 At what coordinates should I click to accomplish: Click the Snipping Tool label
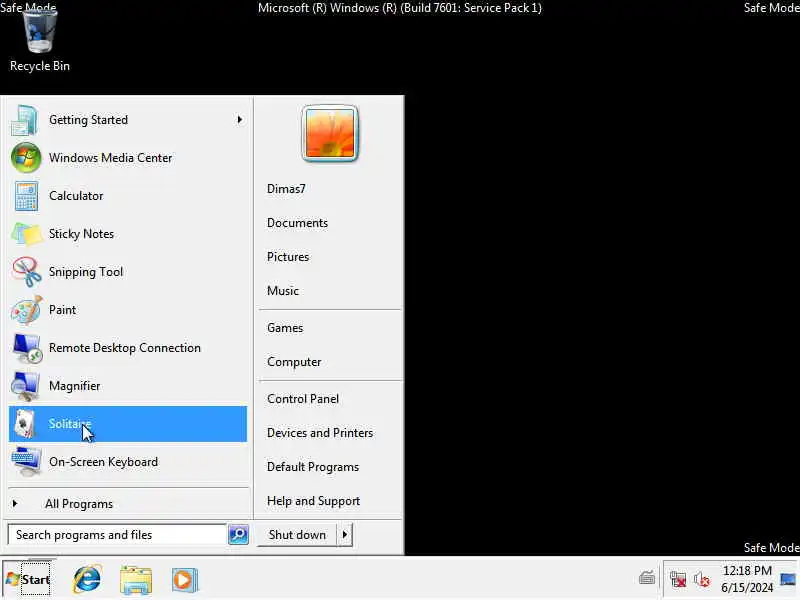pyautogui.click(x=86, y=272)
